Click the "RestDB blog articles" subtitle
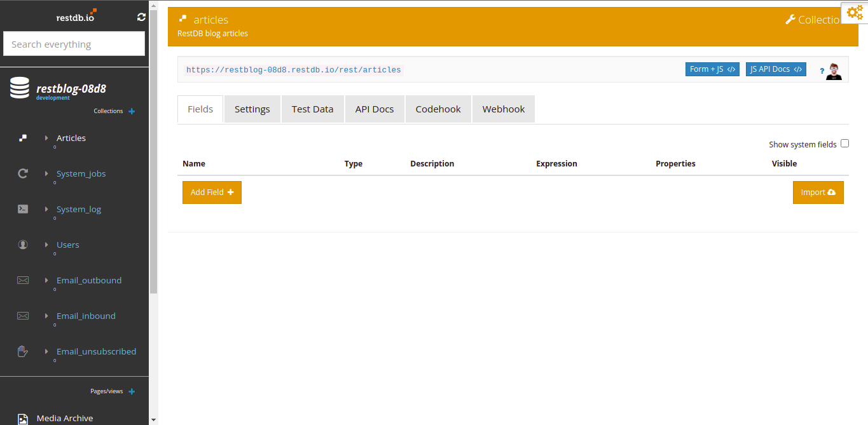 click(x=212, y=34)
